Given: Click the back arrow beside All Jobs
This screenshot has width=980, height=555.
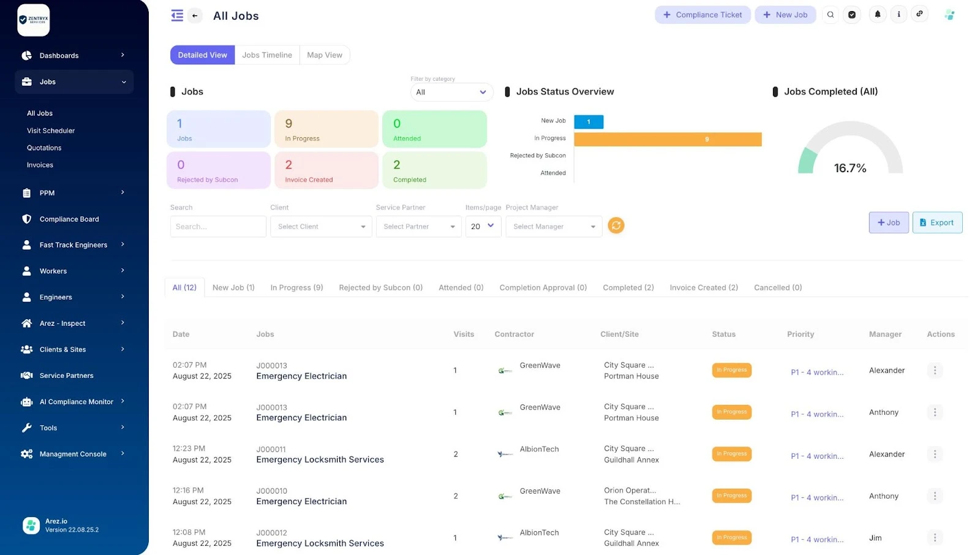Looking at the screenshot, I should click(x=195, y=16).
